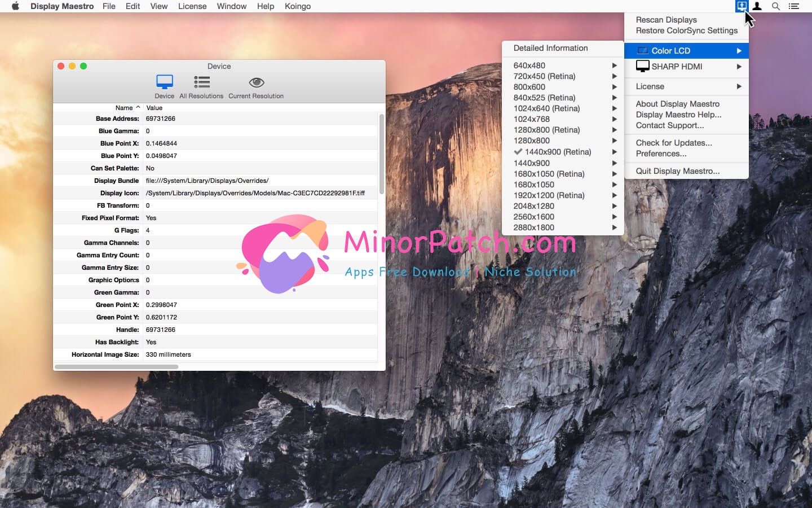Select the Display Icon row
812x508 pixels.
coord(215,193)
